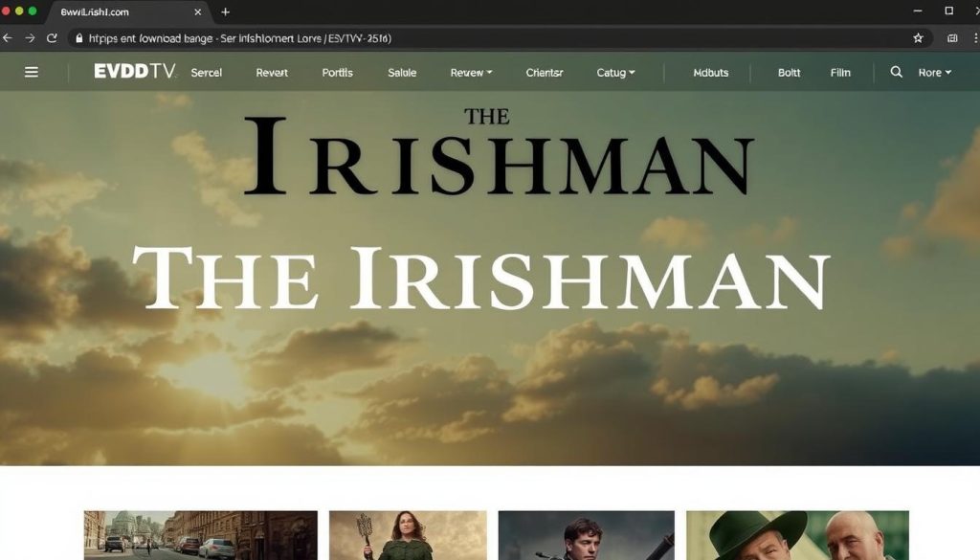This screenshot has width=980, height=560.
Task: Open the Sercel nav item
Action: tap(207, 73)
